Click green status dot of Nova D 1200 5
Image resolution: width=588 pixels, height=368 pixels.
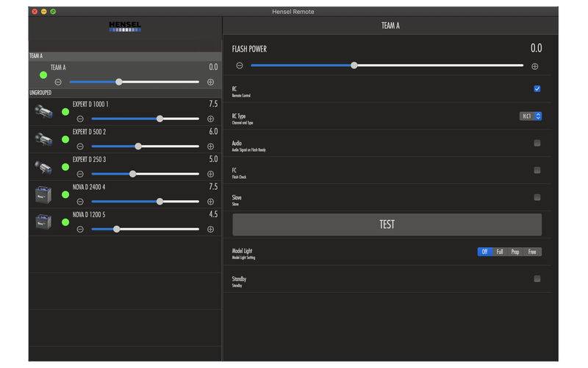pyautogui.click(x=65, y=222)
